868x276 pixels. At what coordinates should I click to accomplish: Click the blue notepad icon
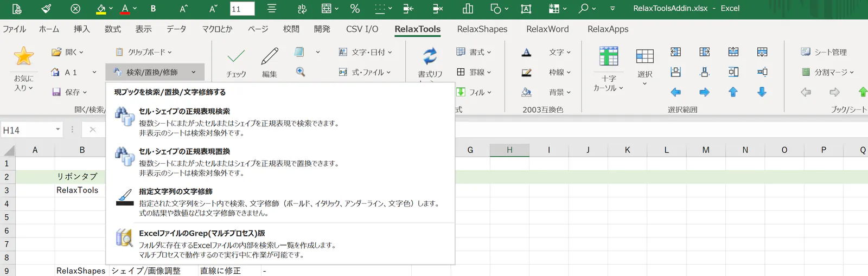pos(299,52)
